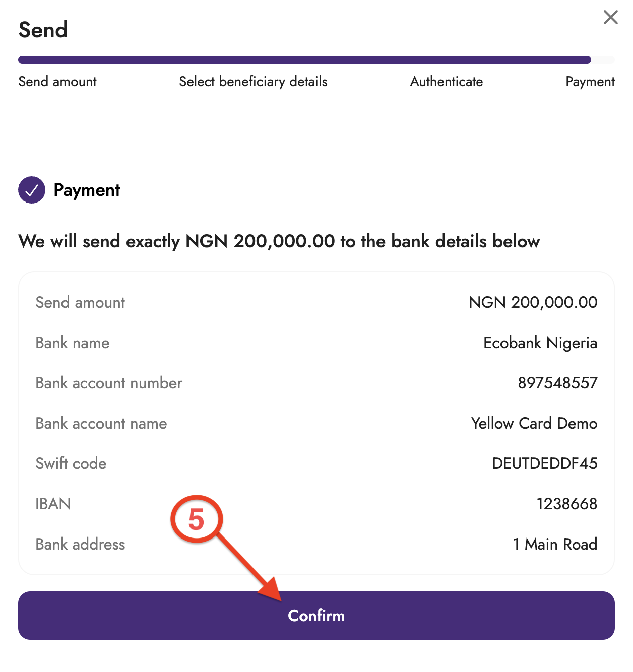This screenshot has height=672, width=633.
Task: Open the Authenticate step label
Action: (x=447, y=82)
